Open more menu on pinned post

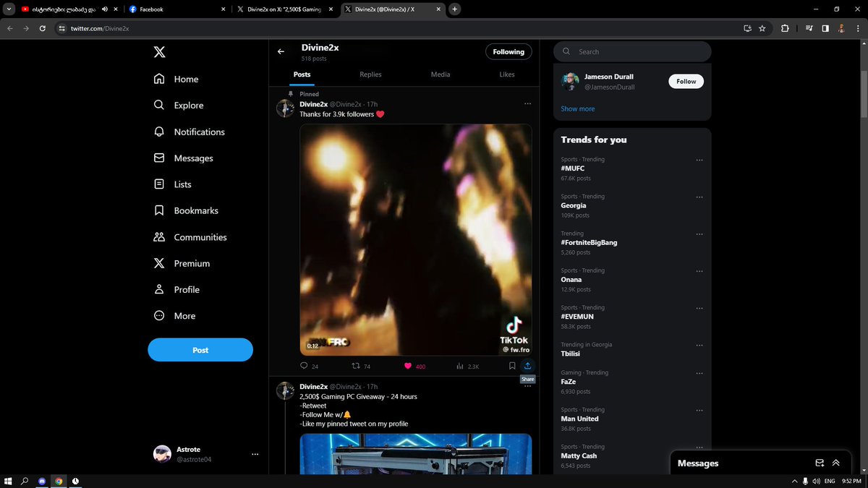click(x=528, y=104)
